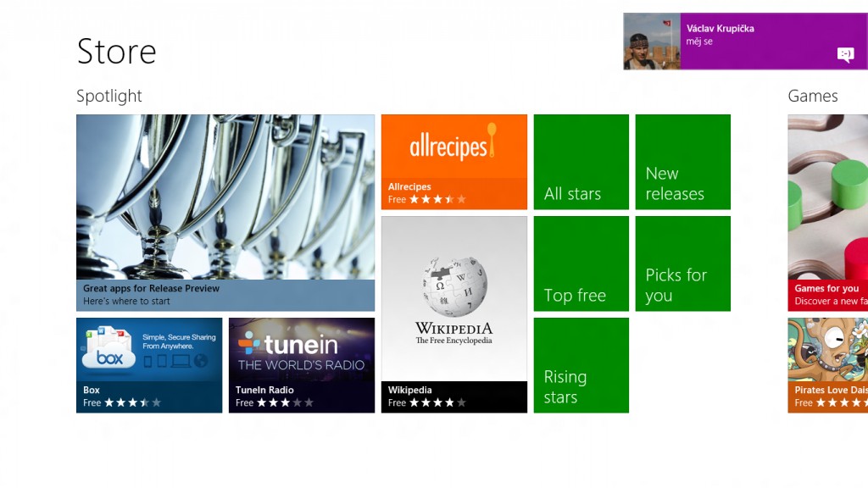Click the Games section heading
Image resolution: width=868 pixels, height=488 pixels.
tap(813, 97)
